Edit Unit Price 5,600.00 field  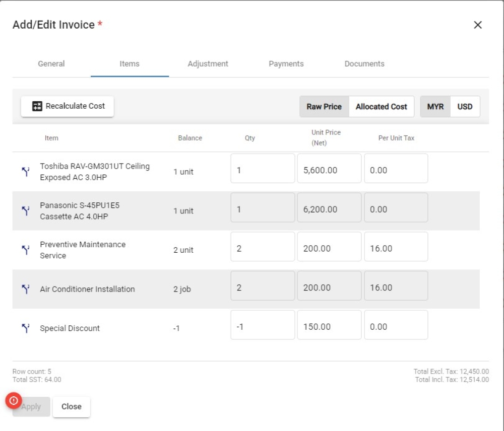click(329, 169)
